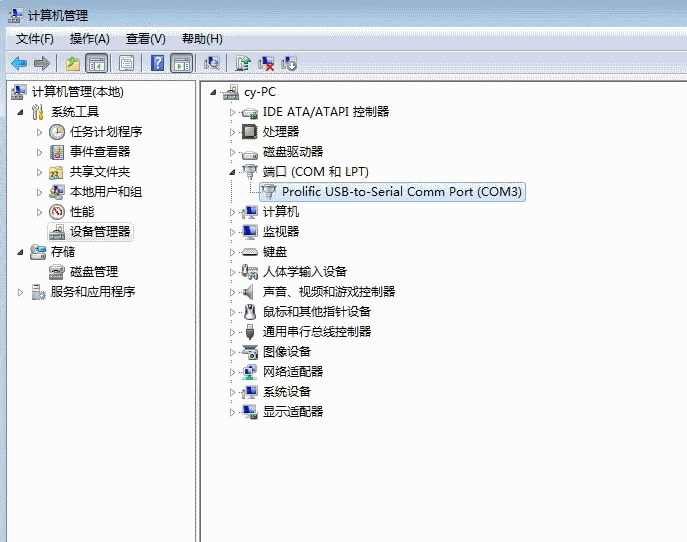The height and width of the screenshot is (542, 687).
Task: Expand the 服务和应用程序 node arrow
Action: 20,292
